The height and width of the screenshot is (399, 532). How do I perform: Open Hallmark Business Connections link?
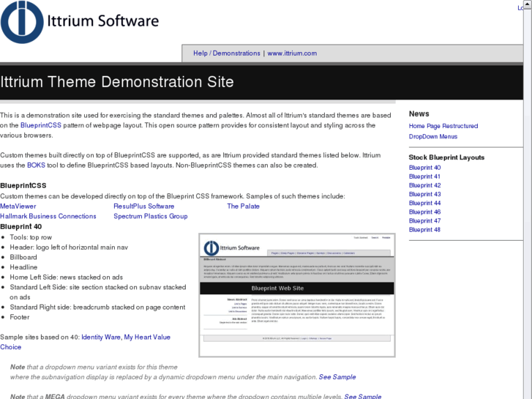coord(48,216)
